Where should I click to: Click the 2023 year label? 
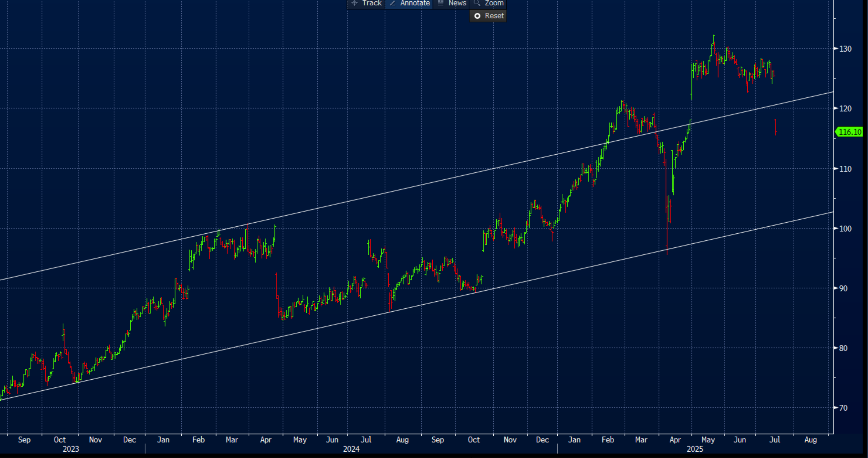coord(71,449)
